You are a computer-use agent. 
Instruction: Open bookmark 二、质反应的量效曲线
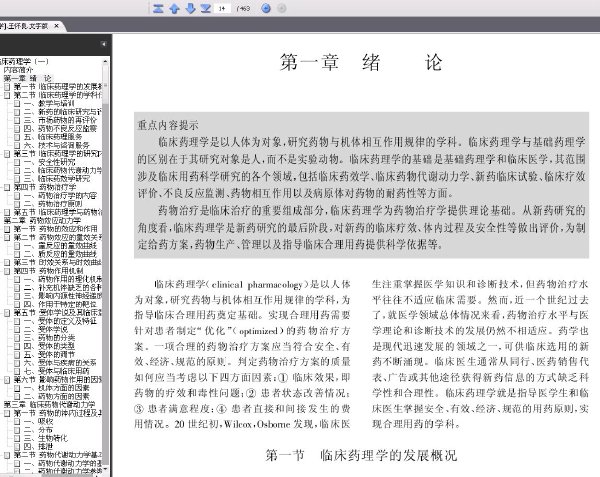click(x=60, y=254)
